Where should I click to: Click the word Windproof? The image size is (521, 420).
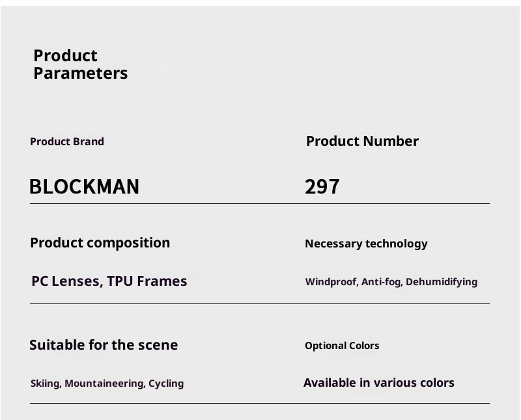click(x=331, y=282)
